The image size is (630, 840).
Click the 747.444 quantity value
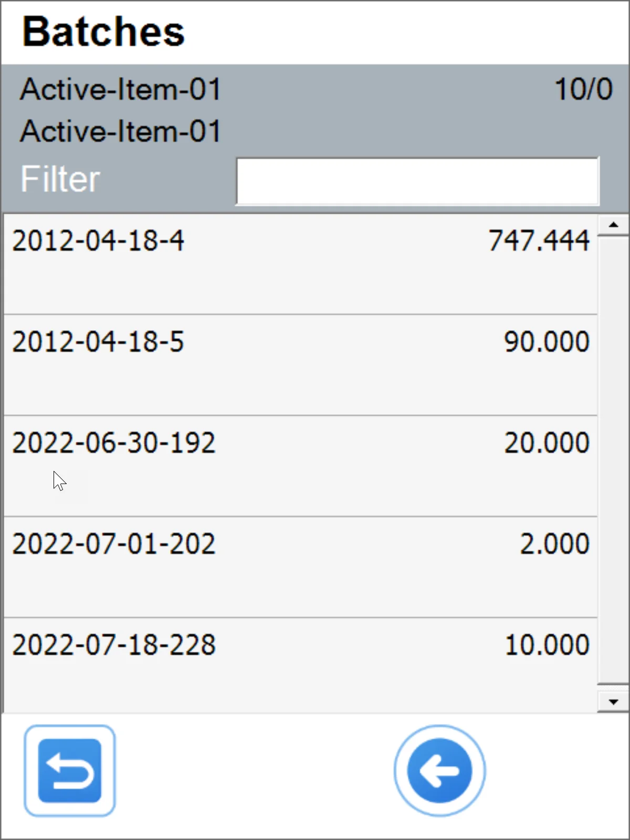[x=539, y=241]
